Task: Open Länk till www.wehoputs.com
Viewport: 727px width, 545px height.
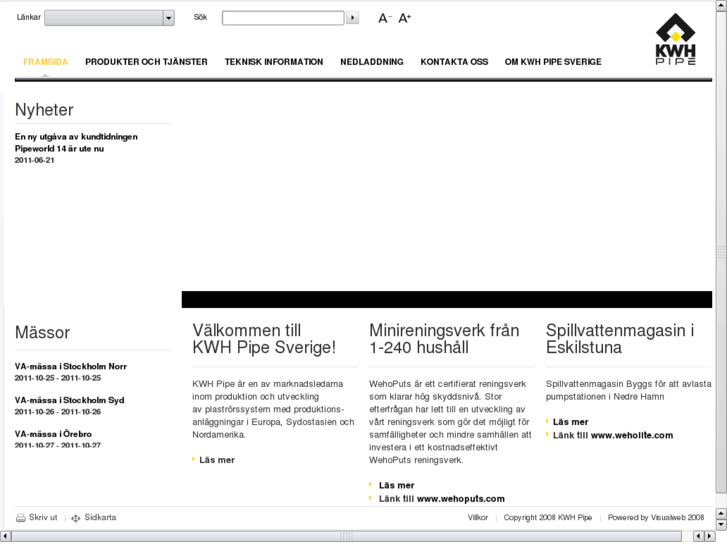Action: point(441,499)
